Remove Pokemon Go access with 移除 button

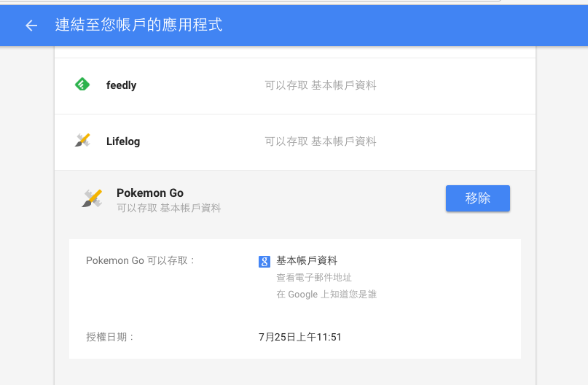click(x=478, y=198)
